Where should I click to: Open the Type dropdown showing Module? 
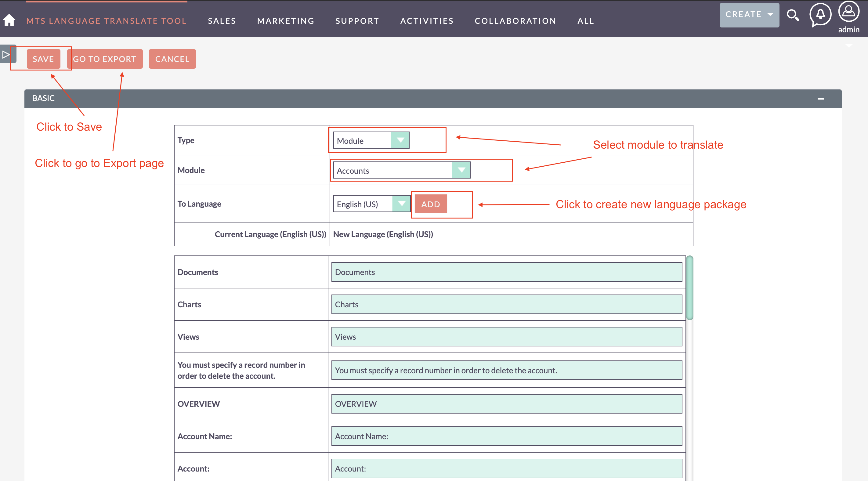point(371,140)
